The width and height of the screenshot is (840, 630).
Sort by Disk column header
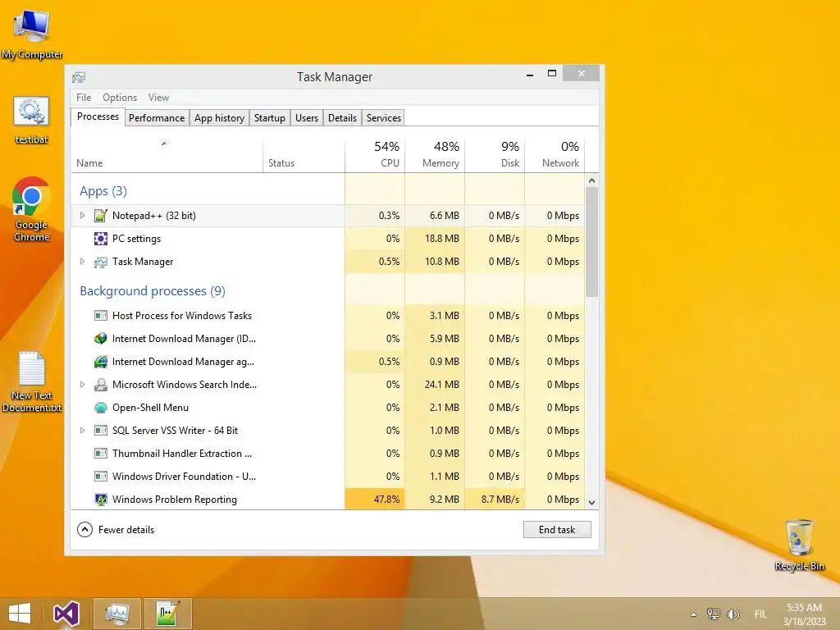pos(495,155)
